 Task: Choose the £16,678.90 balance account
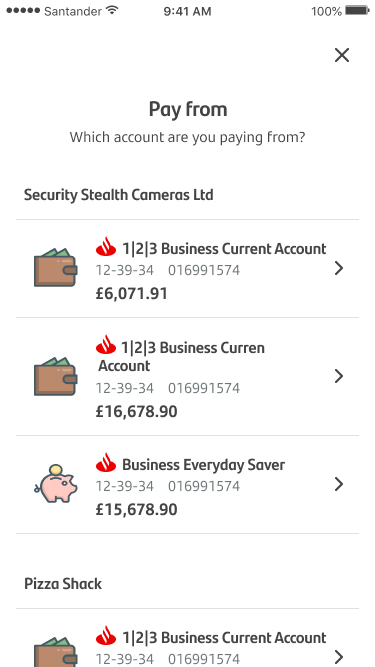point(188,376)
